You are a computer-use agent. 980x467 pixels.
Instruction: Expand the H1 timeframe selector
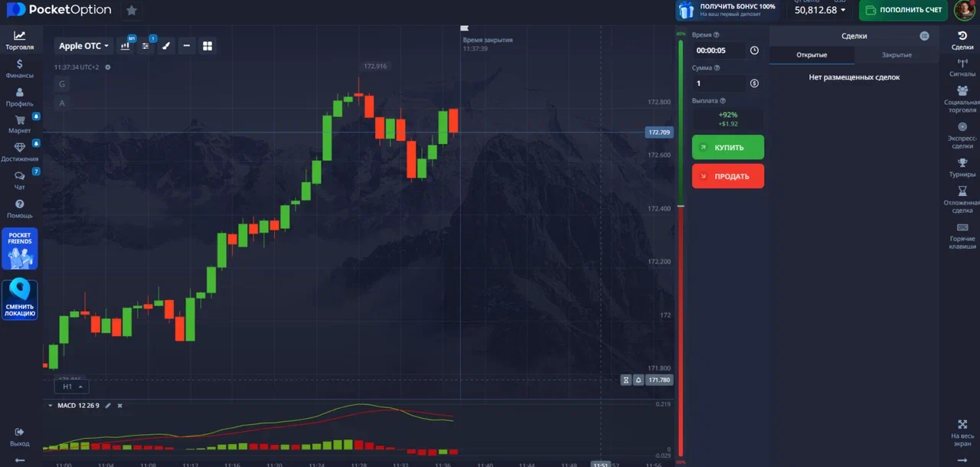coord(72,387)
